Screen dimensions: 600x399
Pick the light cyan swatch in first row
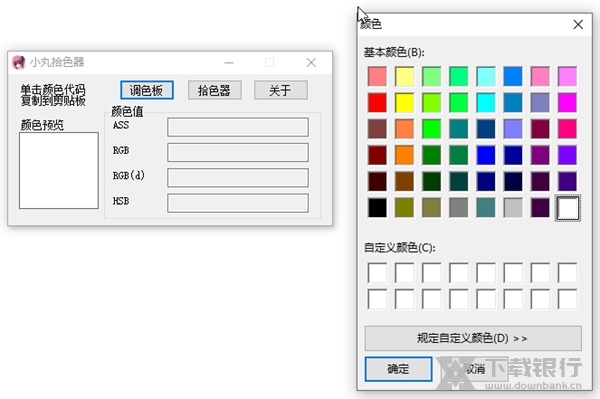click(486, 76)
